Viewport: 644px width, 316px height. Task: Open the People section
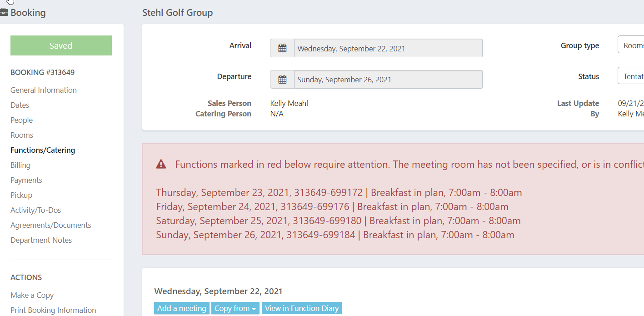pyautogui.click(x=22, y=120)
